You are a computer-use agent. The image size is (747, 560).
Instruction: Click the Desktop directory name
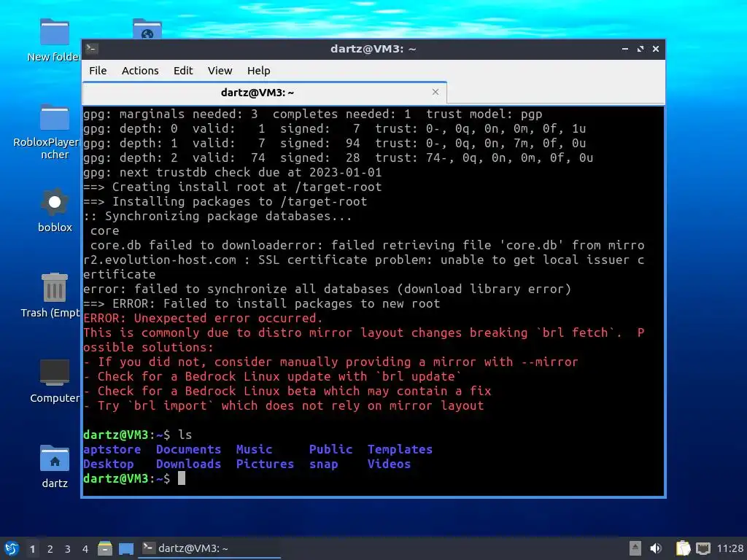click(109, 464)
